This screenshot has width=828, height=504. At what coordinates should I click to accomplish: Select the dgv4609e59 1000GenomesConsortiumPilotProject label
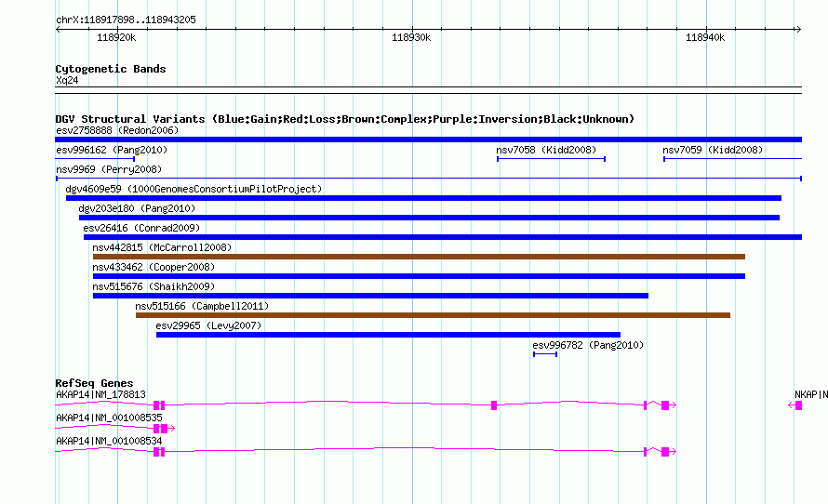pyautogui.click(x=194, y=189)
